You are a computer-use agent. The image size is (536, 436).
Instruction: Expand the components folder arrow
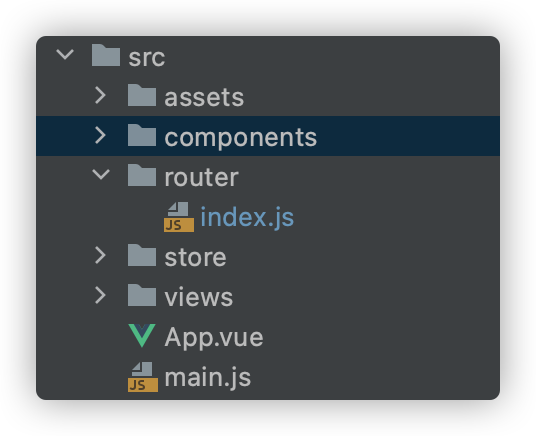coord(100,135)
